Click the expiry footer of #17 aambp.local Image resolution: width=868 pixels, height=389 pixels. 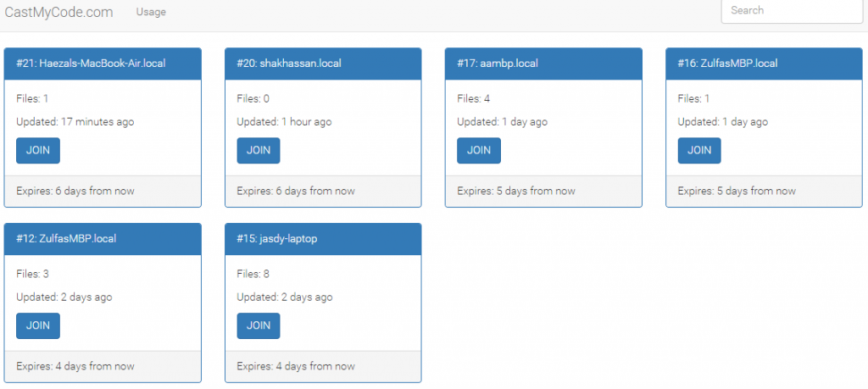coord(516,191)
